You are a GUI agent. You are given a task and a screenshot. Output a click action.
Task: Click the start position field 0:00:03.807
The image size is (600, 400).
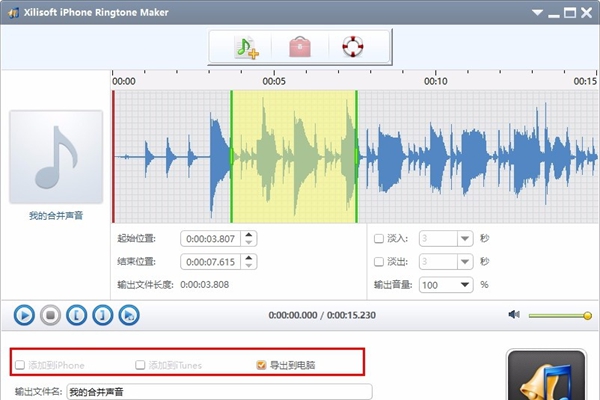click(x=210, y=239)
